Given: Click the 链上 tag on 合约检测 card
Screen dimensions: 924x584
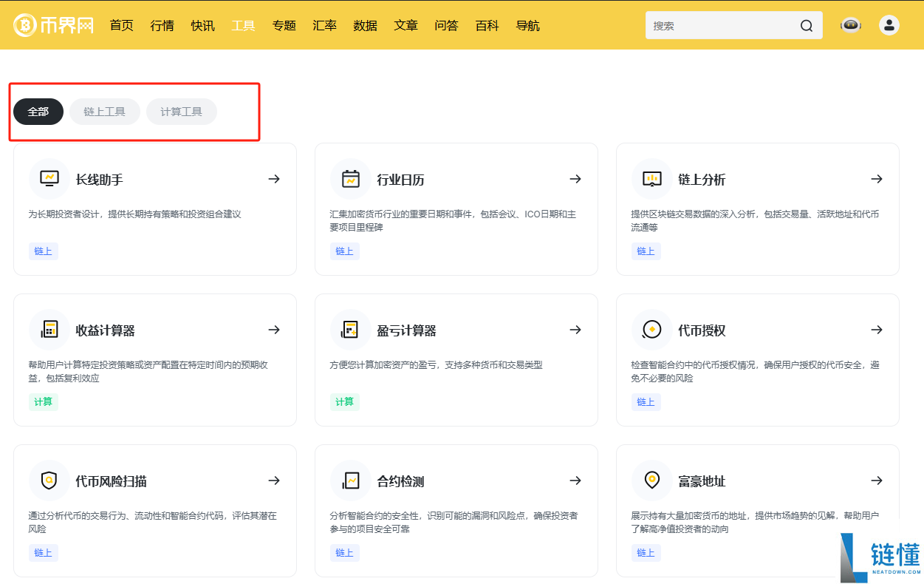Looking at the screenshot, I should click(x=345, y=552).
